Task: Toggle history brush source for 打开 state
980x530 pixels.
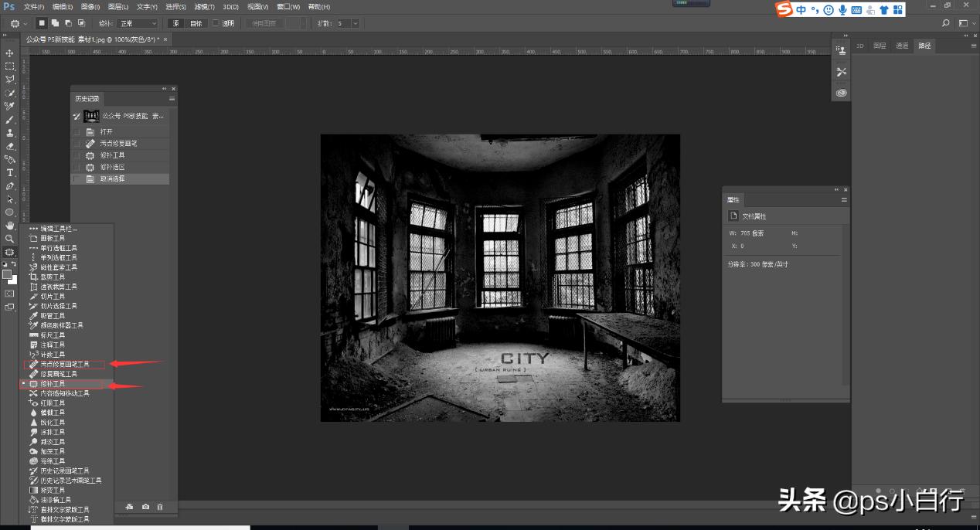Action: pyautogui.click(x=77, y=132)
